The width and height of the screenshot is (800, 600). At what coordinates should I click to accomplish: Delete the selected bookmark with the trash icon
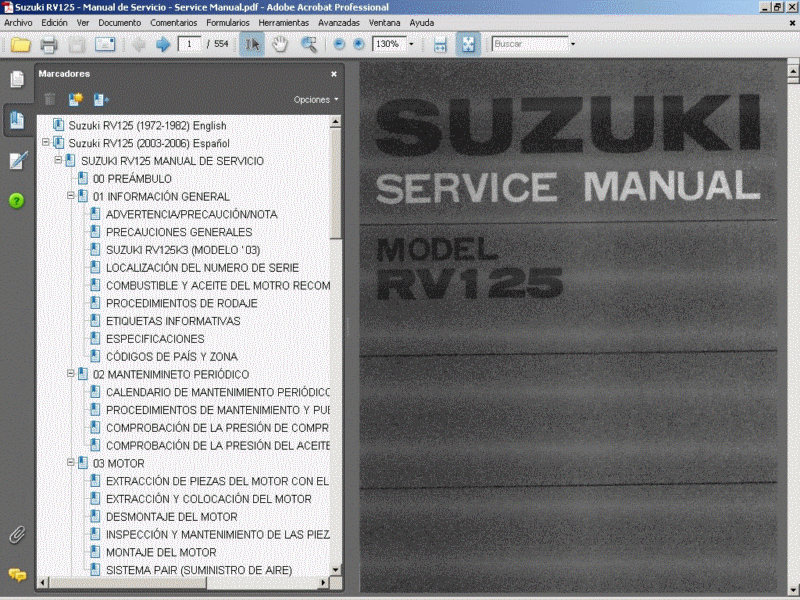point(49,98)
